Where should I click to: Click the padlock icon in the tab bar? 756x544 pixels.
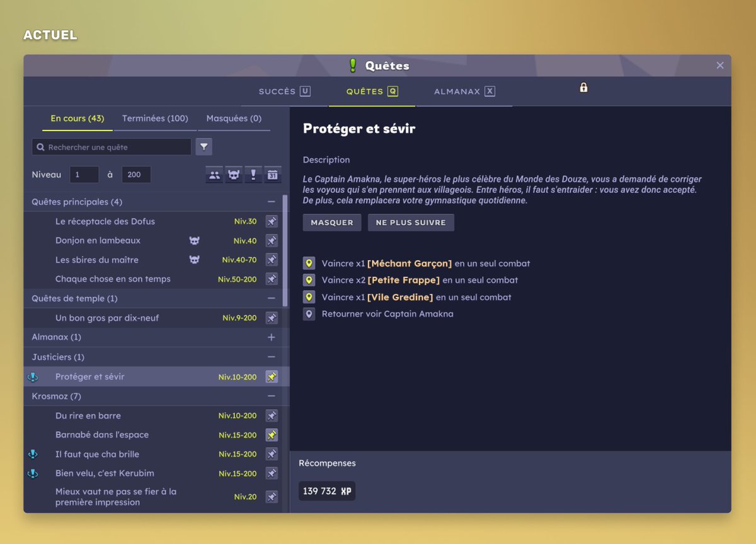583,88
